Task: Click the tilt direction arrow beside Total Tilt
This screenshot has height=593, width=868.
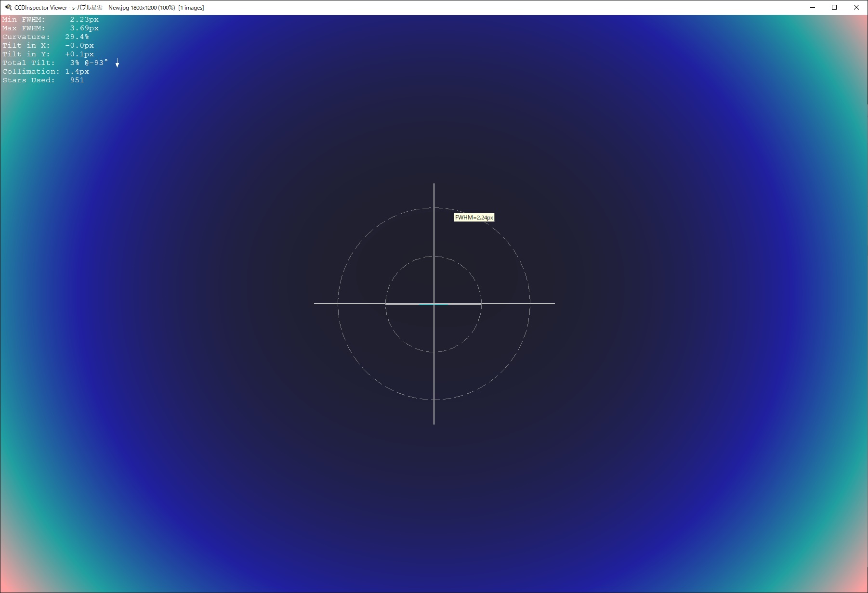Action: tap(117, 63)
